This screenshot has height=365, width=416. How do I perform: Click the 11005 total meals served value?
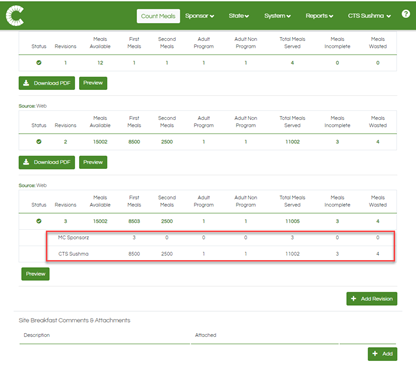pos(292,221)
